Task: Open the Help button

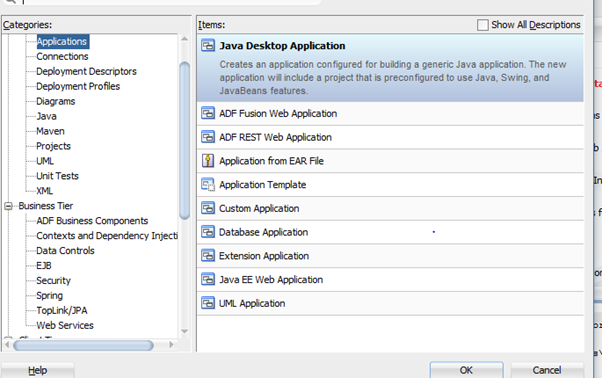Action: coord(38,370)
